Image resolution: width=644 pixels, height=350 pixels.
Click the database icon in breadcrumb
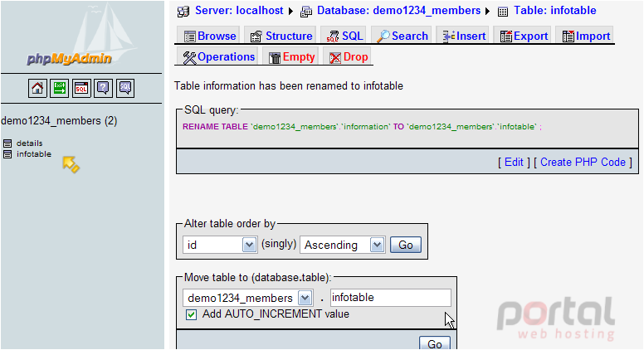point(306,12)
